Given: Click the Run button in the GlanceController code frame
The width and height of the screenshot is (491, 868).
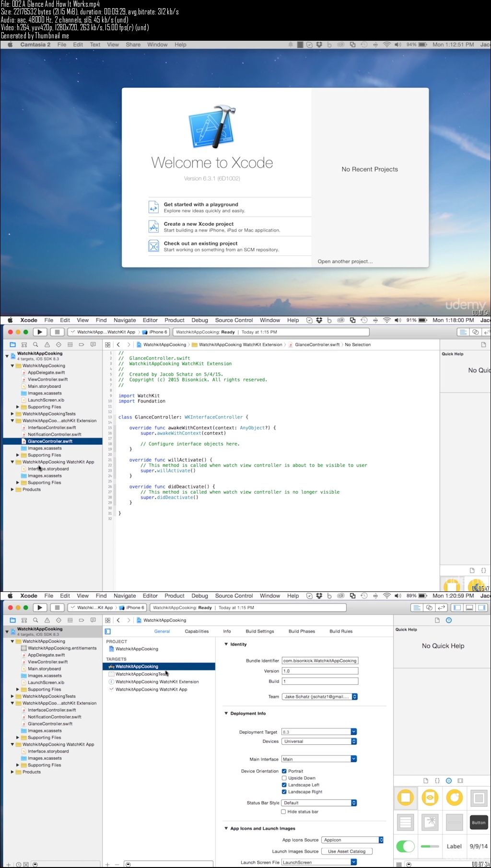Looking at the screenshot, I should click(40, 332).
